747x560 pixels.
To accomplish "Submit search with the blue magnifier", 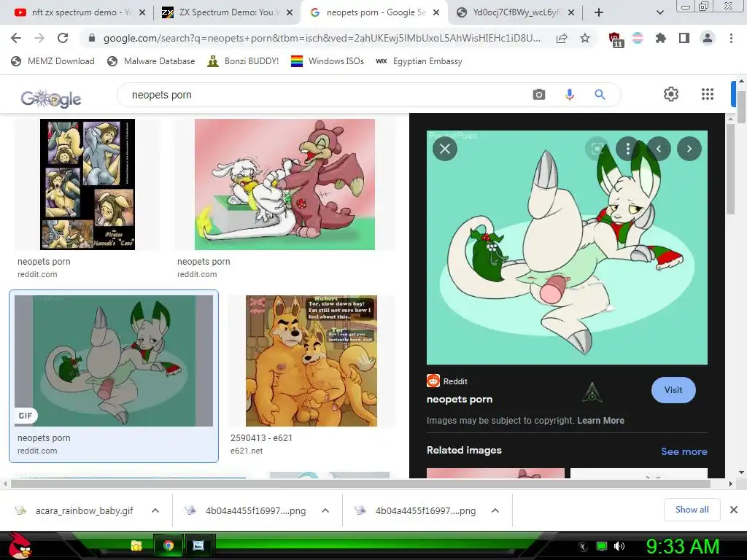I will 600,95.
